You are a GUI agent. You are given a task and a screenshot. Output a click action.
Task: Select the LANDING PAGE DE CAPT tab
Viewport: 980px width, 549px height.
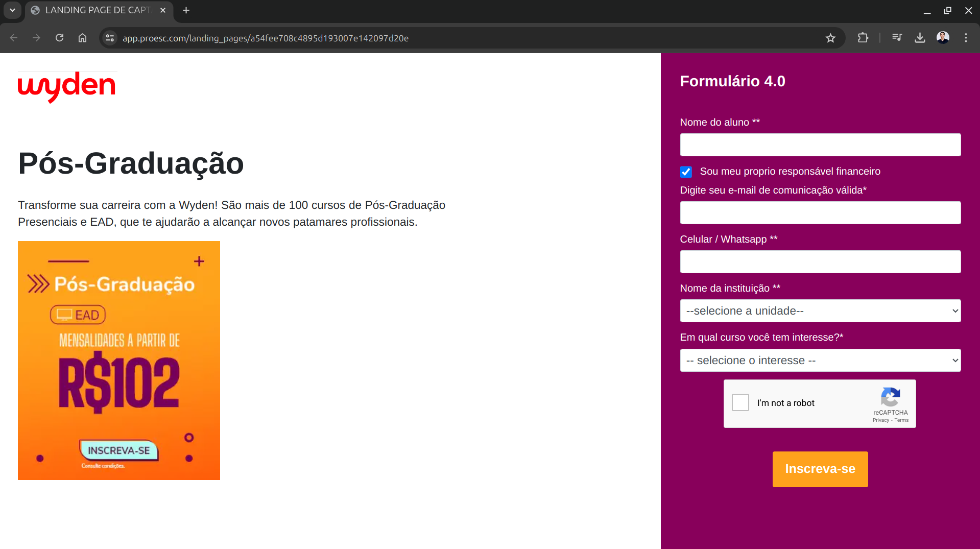98,10
